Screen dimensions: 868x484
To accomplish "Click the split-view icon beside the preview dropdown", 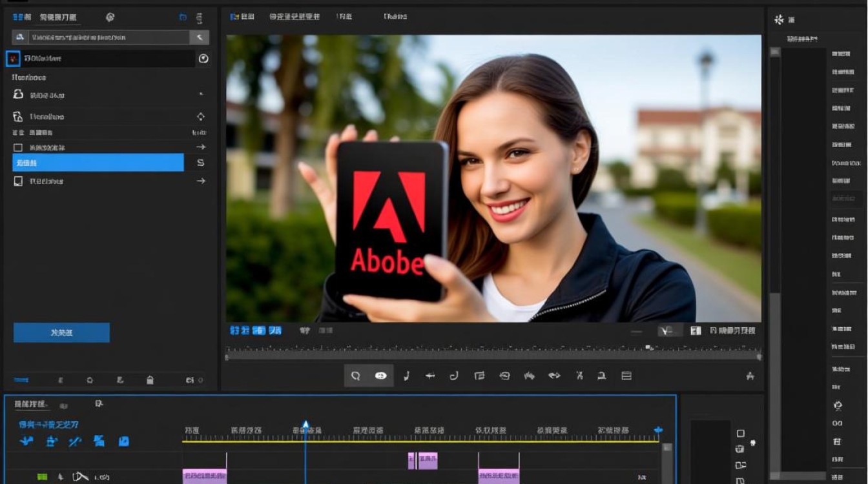I will (696, 331).
